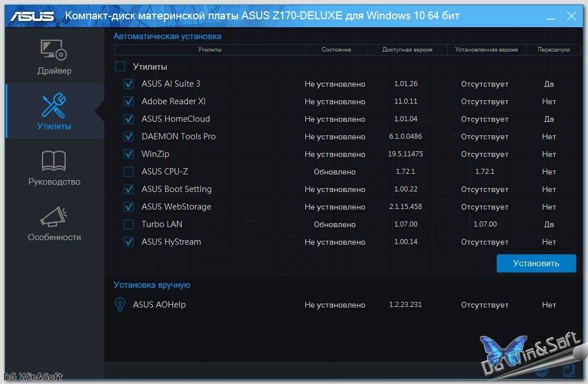Click the ASUS logo in title bar
Viewport: 588px width, 384px height.
click(32, 16)
